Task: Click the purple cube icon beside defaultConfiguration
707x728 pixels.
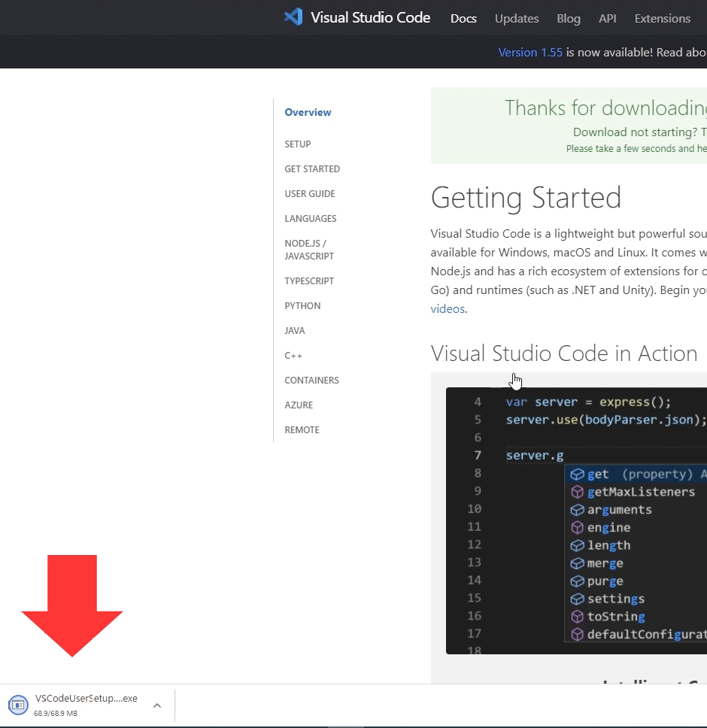Action: (x=577, y=634)
